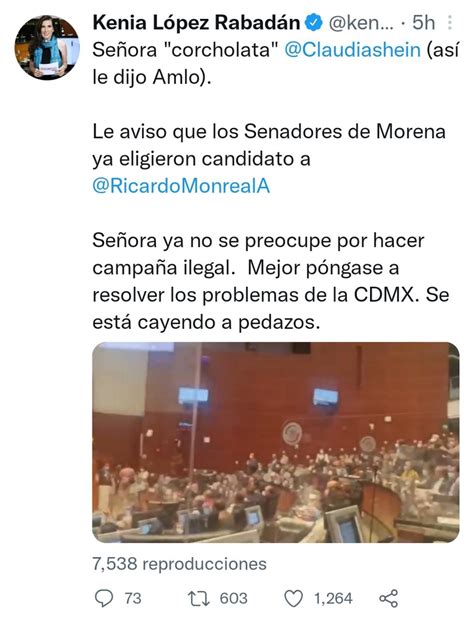474x619 pixels.
Task: Click the truncated @ken... handle
Action: [361, 24]
